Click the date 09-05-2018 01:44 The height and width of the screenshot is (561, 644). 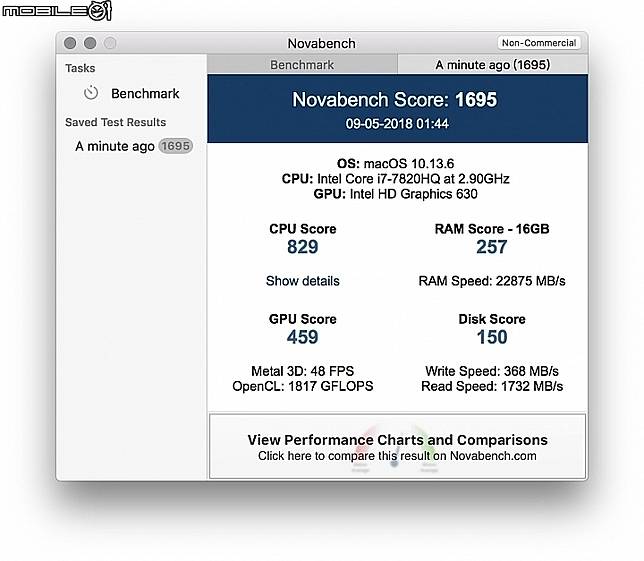(x=397, y=124)
